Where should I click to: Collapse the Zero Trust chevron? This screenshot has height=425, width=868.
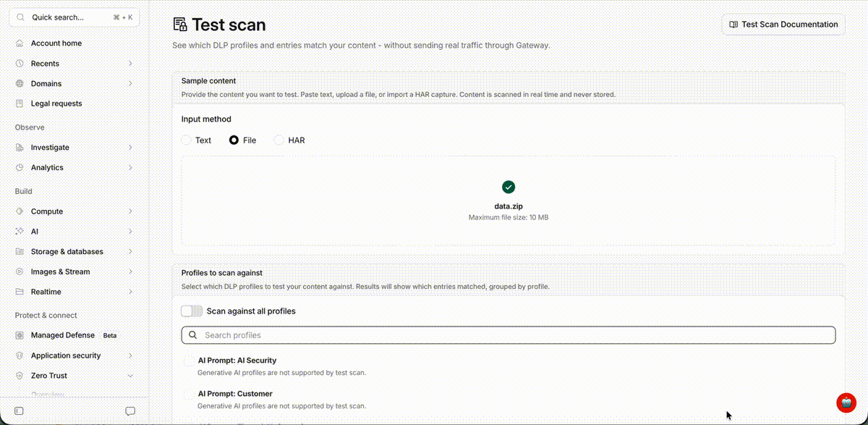coord(130,376)
